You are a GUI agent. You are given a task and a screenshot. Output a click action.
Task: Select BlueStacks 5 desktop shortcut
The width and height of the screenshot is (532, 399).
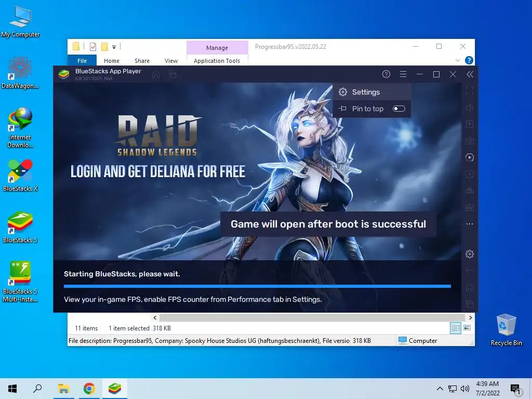pyautogui.click(x=20, y=228)
